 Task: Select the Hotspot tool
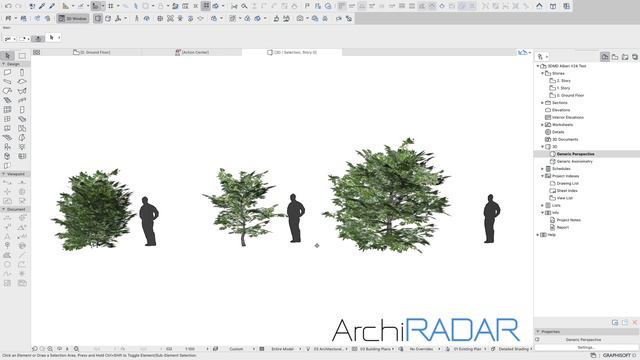(22, 274)
